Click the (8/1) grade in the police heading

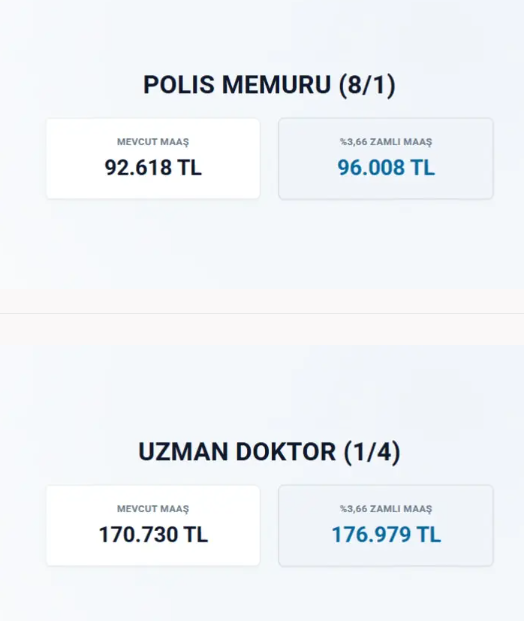point(367,85)
